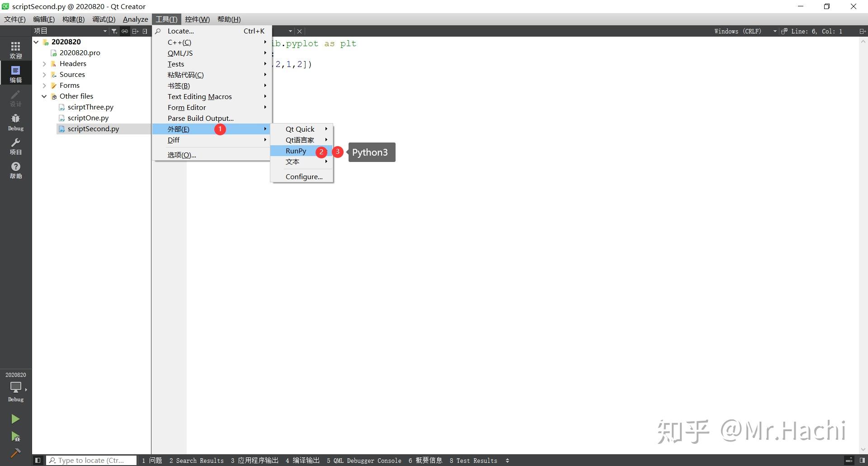Open the Debug mode bug icon
The image size is (868, 466).
16,122
